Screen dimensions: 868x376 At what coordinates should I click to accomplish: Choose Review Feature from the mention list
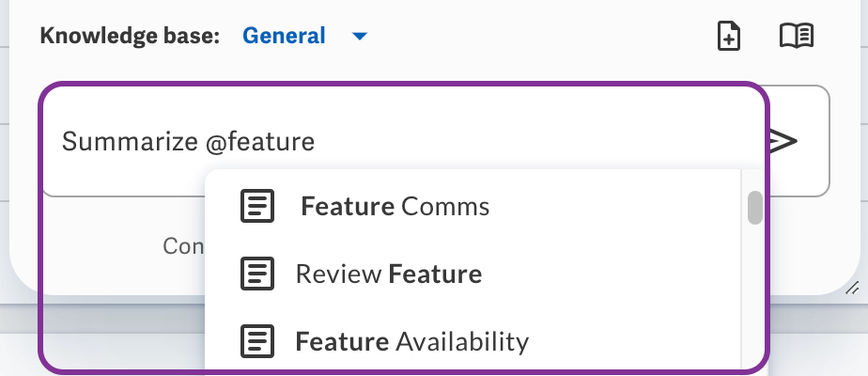tap(473, 274)
